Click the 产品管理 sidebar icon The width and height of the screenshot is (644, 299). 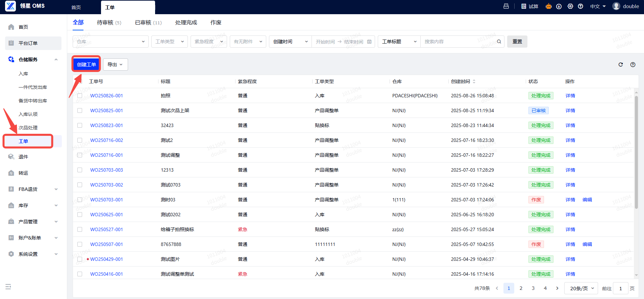[11, 222]
